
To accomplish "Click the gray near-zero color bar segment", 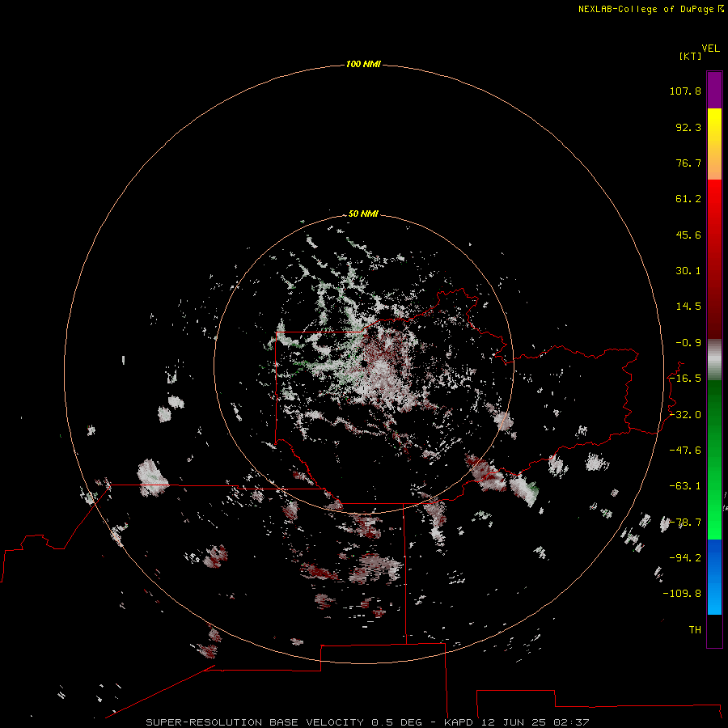I will [714, 360].
